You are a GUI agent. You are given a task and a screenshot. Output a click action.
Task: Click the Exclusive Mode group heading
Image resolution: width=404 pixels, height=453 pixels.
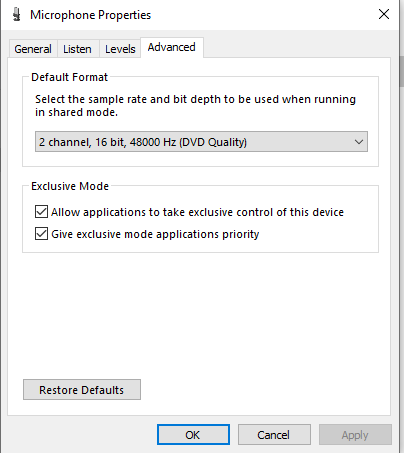pos(70,186)
